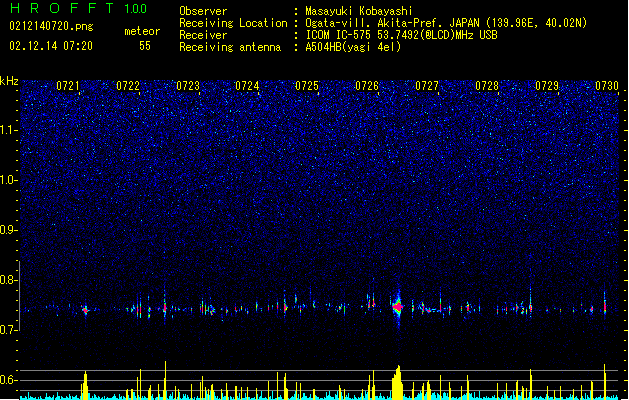Click the tall yellow power peak before 0727
Screen dimensions: 629x400
[x=398, y=382]
